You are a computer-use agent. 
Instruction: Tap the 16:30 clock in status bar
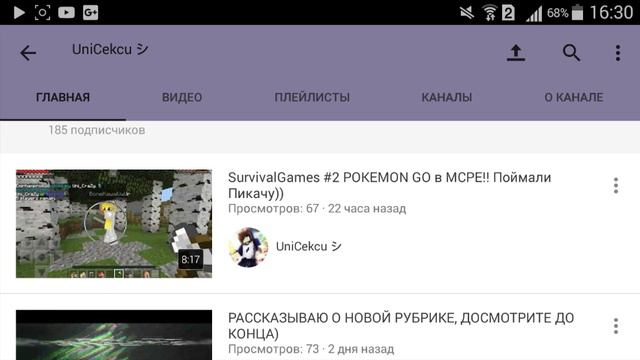[x=611, y=12]
